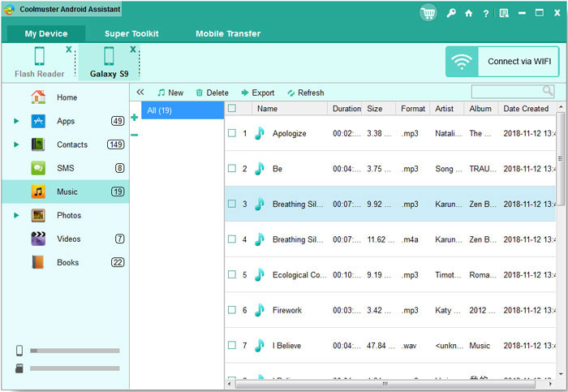Click New music toolbar button
The width and height of the screenshot is (568, 392).
tap(170, 93)
